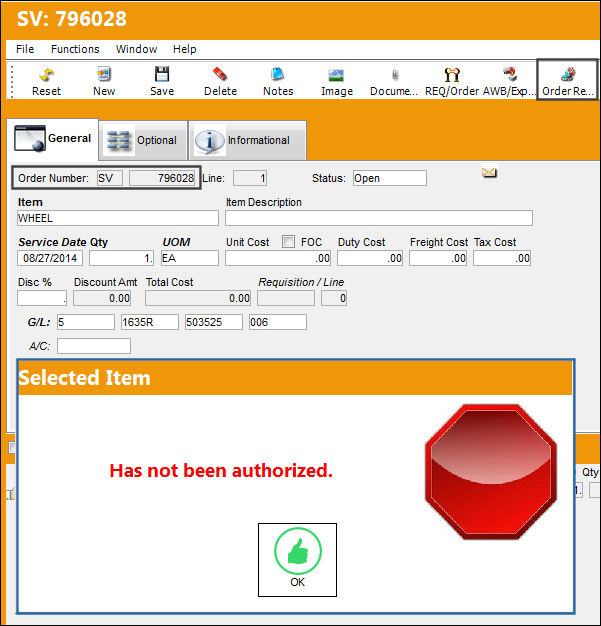
Task: Click the OK thumbs-up button
Action: coord(298,560)
